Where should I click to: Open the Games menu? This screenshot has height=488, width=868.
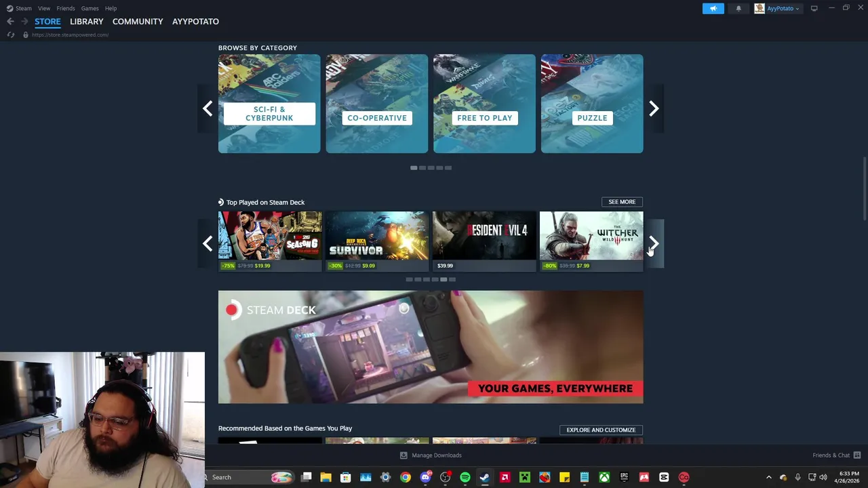point(90,8)
